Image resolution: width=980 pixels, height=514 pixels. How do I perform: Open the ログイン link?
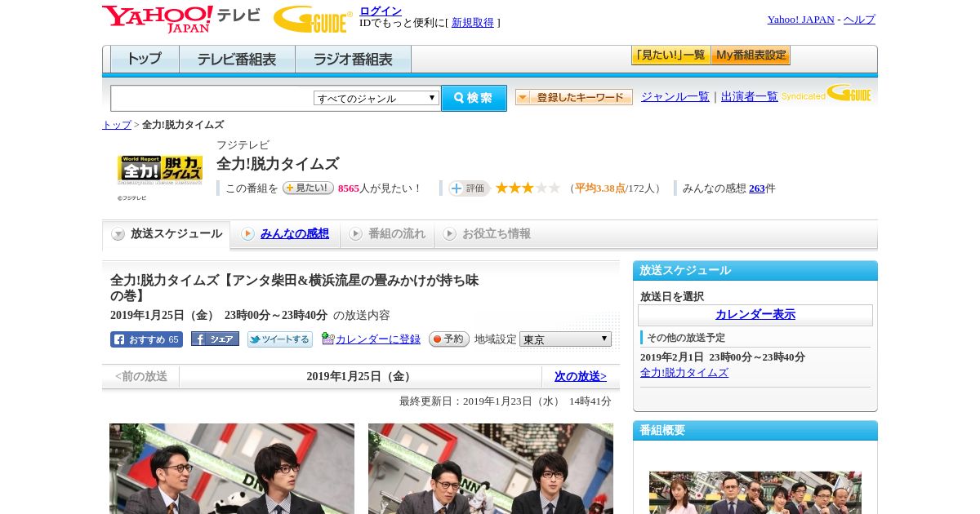click(x=381, y=11)
